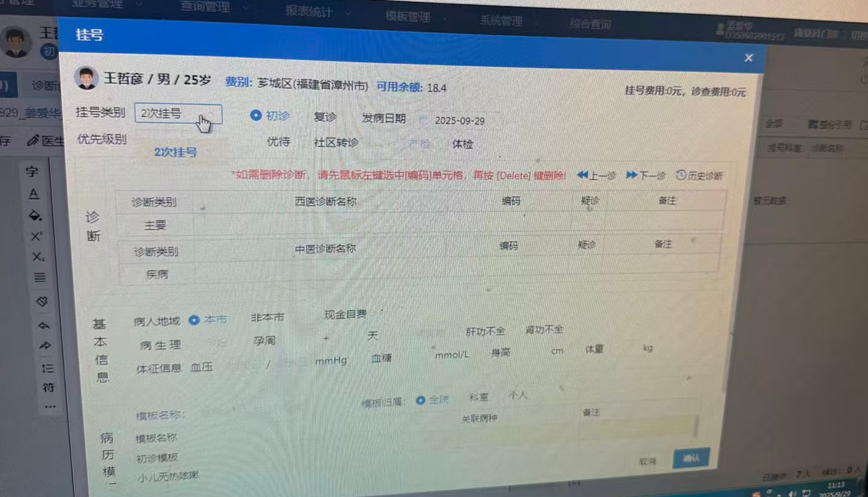Viewport: 868px width, 497px height.
Task: Click the redo arrow in the sidebar
Action: tap(45, 346)
